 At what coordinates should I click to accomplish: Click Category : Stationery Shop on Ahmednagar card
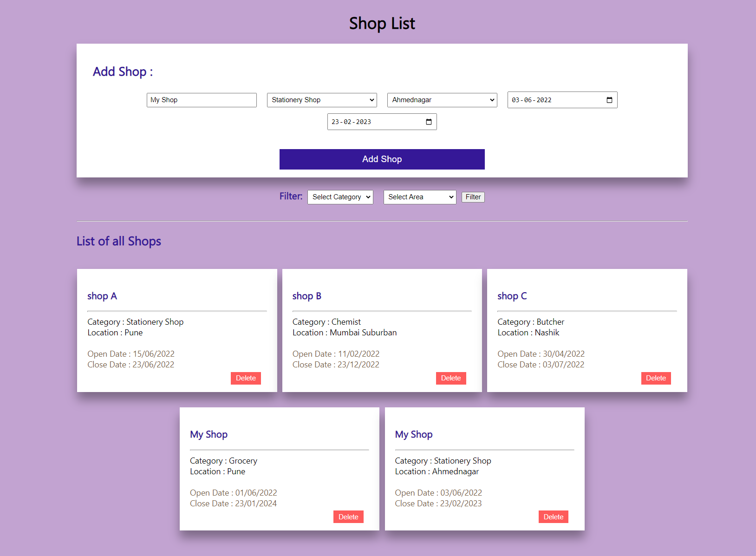click(443, 461)
